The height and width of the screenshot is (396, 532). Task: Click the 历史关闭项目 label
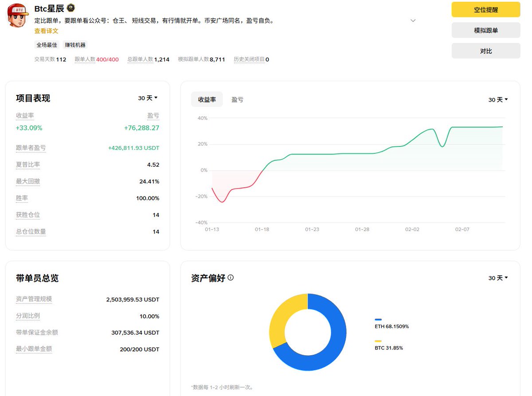point(249,59)
